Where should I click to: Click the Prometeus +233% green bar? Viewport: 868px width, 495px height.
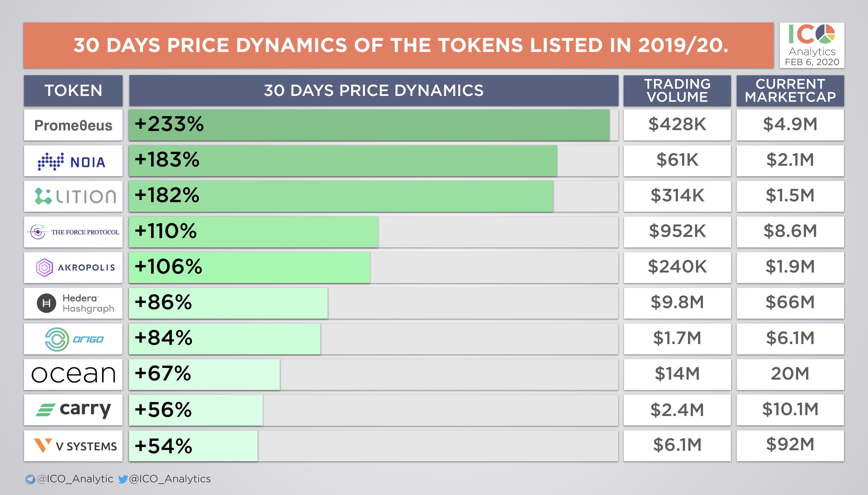pyautogui.click(x=369, y=124)
